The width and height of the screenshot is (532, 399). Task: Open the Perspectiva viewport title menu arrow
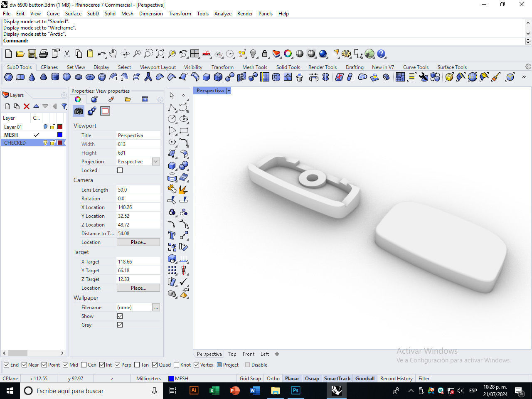pyautogui.click(x=229, y=91)
